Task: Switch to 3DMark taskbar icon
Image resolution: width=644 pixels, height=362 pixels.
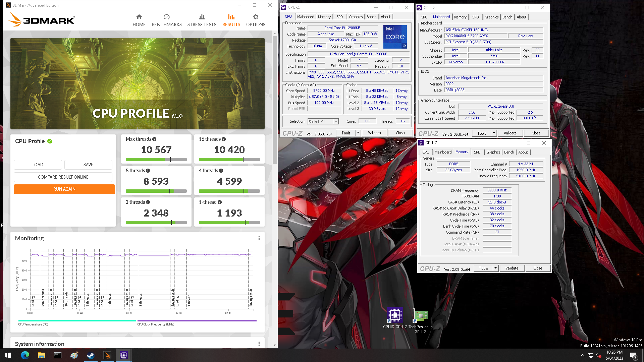Action: pyautogui.click(x=107, y=355)
